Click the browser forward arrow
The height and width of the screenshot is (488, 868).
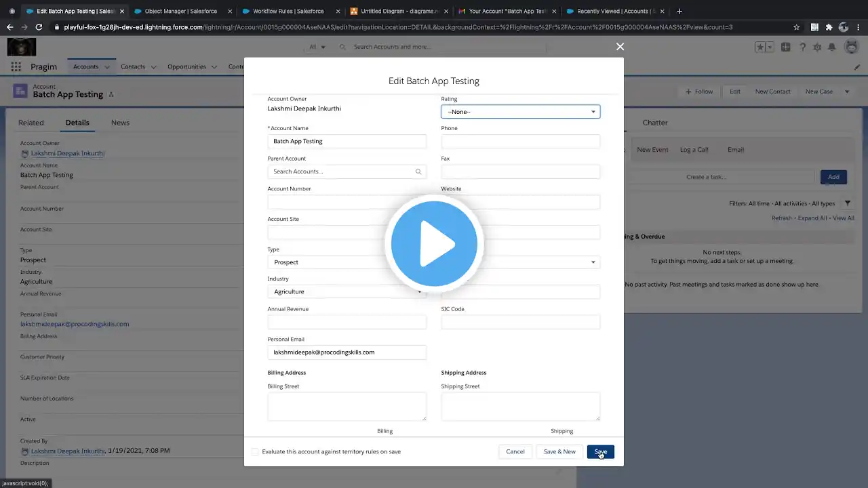[24, 27]
